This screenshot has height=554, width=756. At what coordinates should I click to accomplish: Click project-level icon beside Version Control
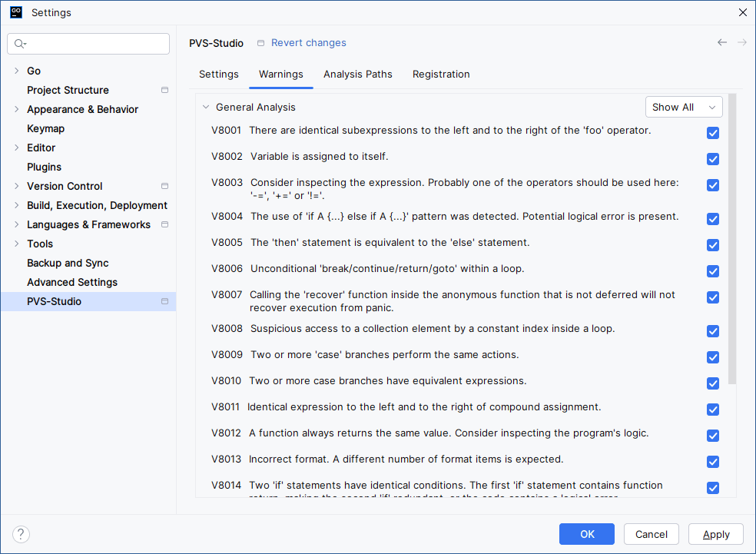164,186
